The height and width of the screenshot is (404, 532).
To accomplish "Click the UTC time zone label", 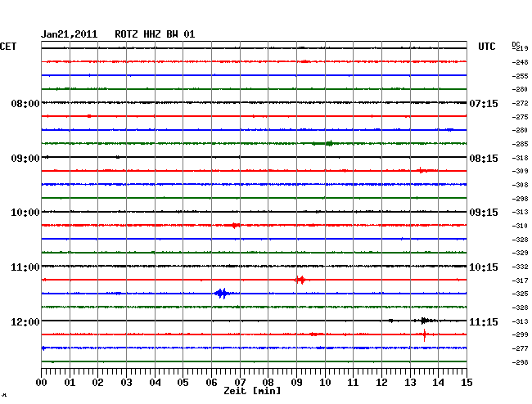I will tap(486, 47).
